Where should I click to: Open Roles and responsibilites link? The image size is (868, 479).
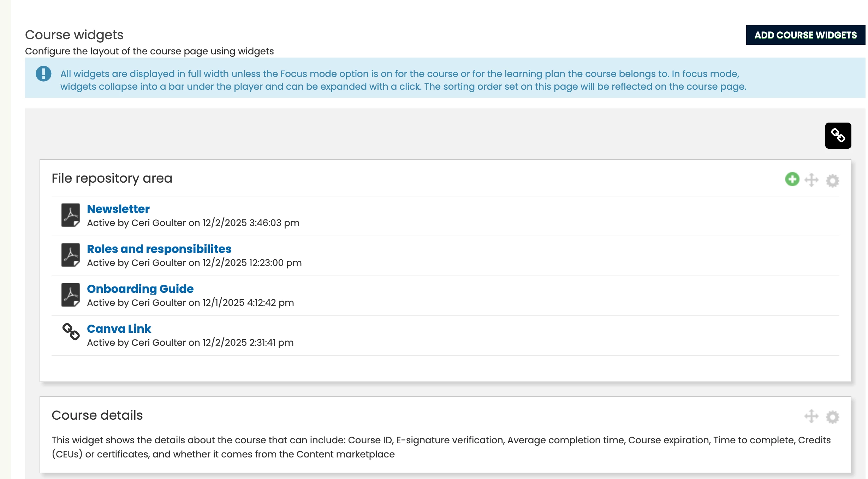tap(159, 249)
